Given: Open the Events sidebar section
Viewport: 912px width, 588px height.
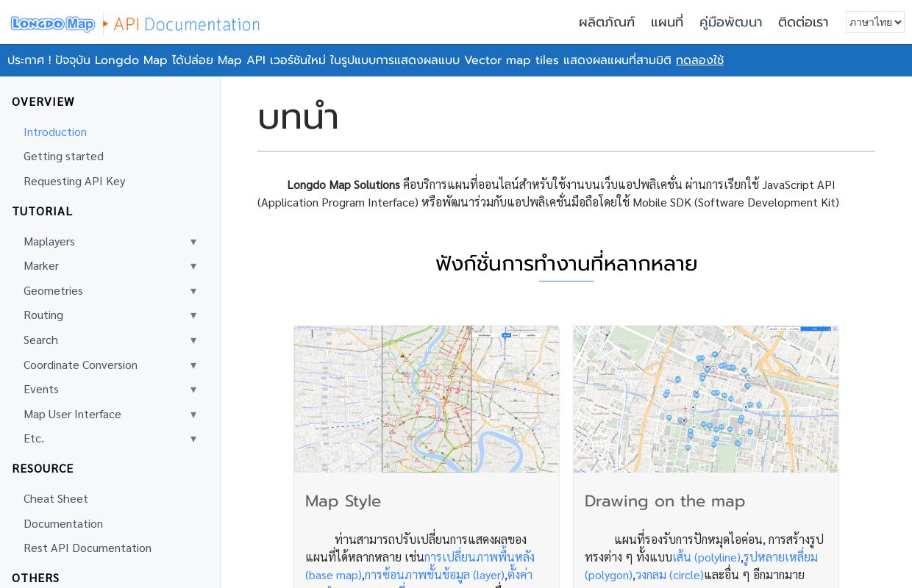Looking at the screenshot, I should (41, 389).
